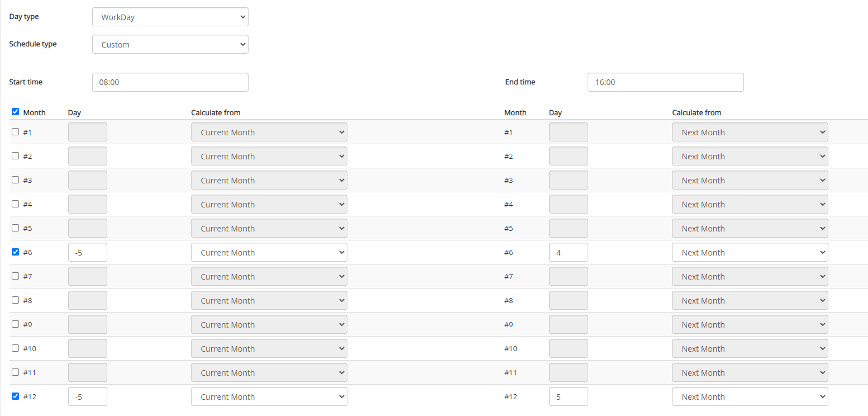Image resolution: width=868 pixels, height=416 pixels.
Task: Open row #7 Current Month dropdown
Action: tap(269, 276)
